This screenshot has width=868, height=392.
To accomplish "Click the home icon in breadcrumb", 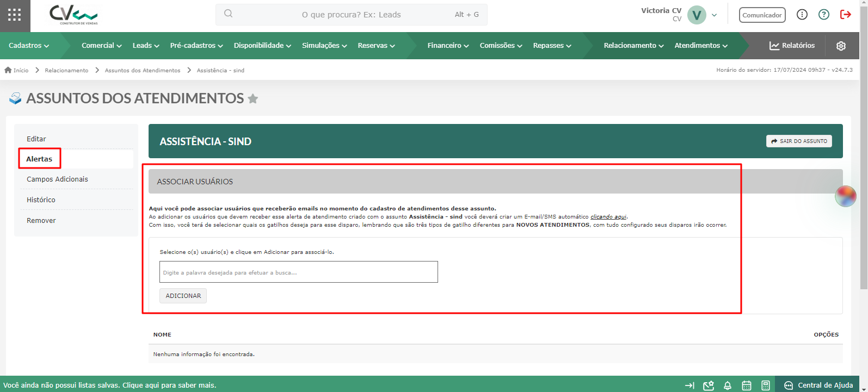I will click(x=8, y=70).
